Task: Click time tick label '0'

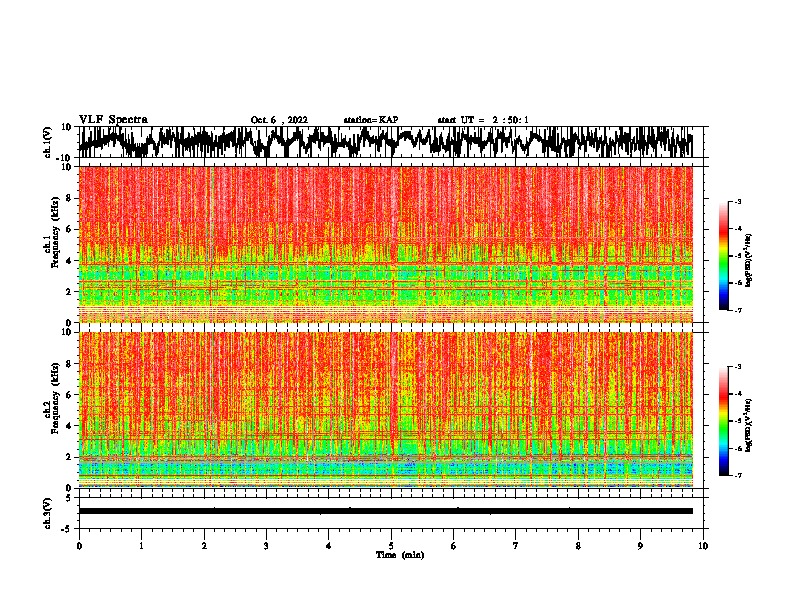Action: [79, 546]
